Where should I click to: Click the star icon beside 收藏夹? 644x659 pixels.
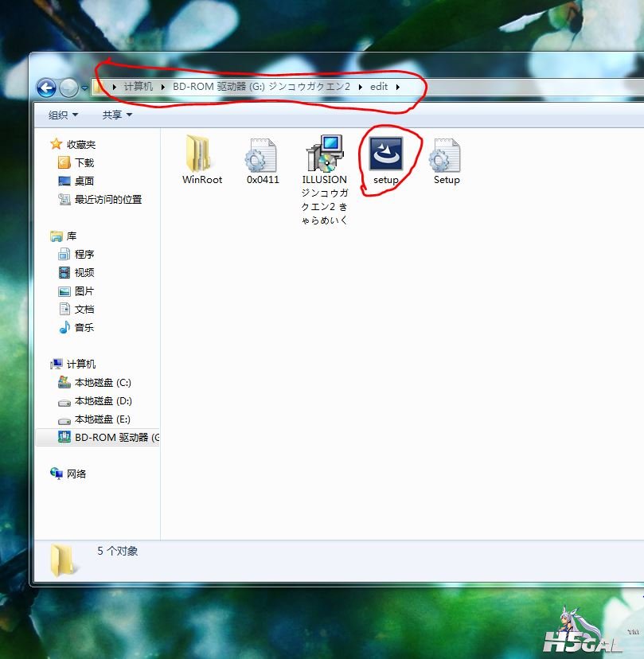pyautogui.click(x=56, y=144)
